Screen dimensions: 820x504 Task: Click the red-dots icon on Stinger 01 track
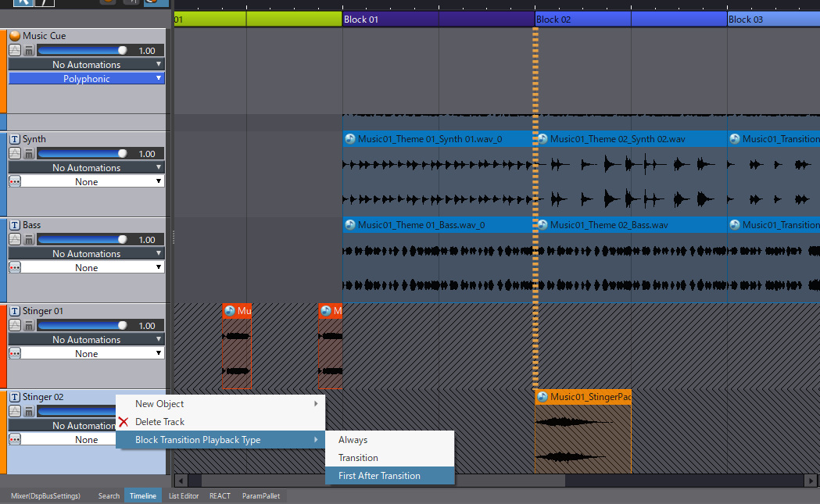[15, 353]
